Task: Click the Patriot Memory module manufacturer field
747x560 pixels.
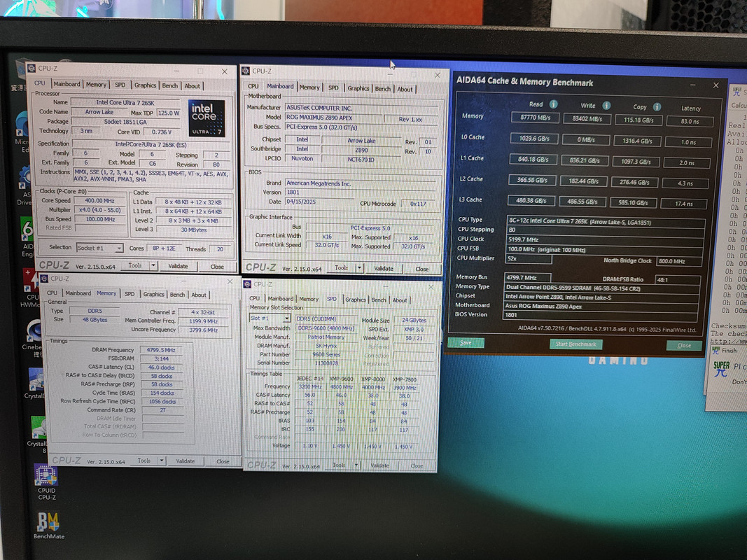Action: [326, 337]
